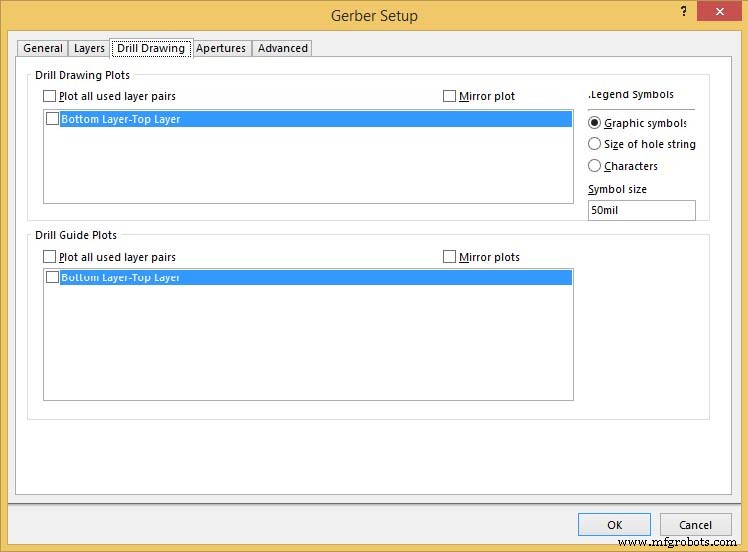This screenshot has height=552, width=748.
Task: Dismiss dialog with the Cancel button
Action: (696, 525)
